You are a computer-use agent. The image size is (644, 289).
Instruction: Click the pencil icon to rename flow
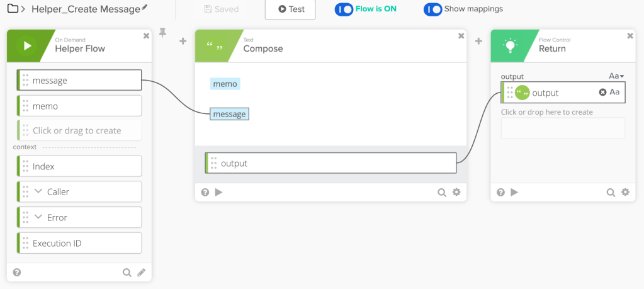click(145, 7)
